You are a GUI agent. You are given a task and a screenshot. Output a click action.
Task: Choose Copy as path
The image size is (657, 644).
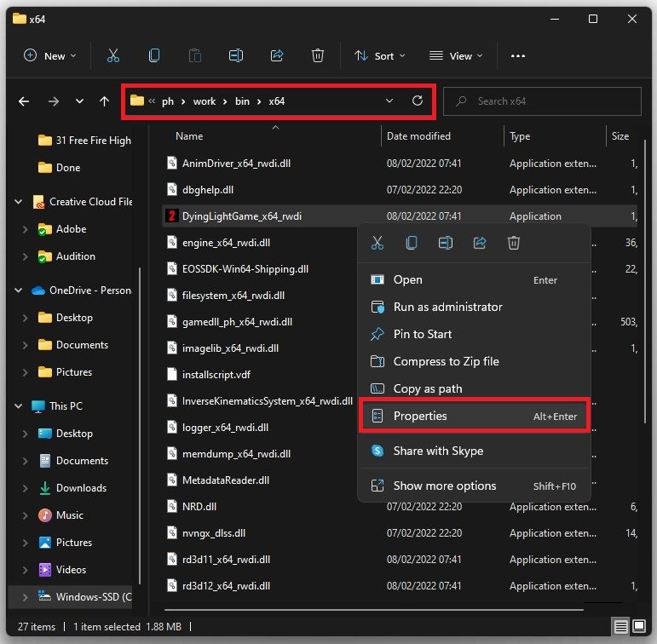(x=475, y=388)
